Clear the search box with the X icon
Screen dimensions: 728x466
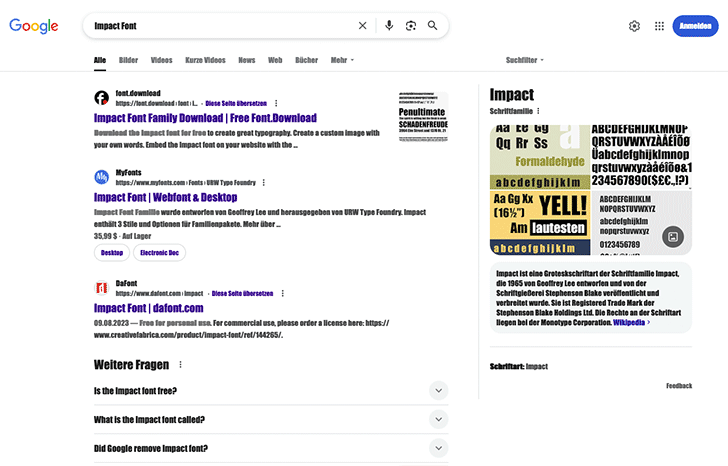[x=363, y=26]
